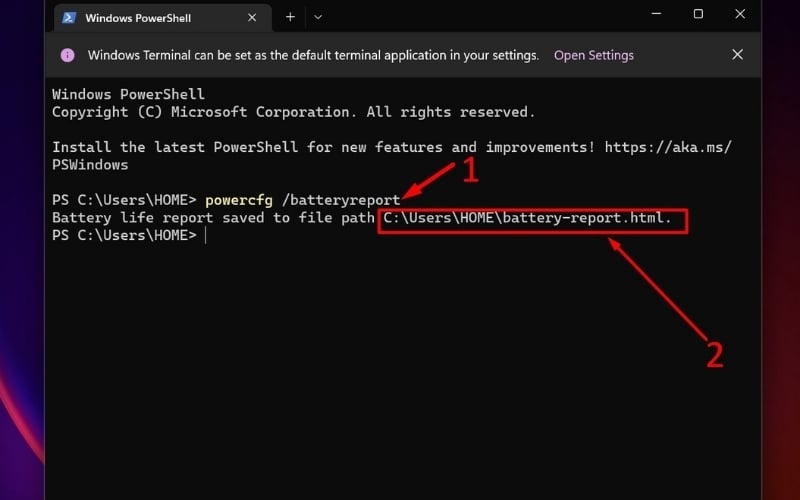Close the Windows Terminal window
Viewport: 800px width, 500px height.
(x=741, y=14)
